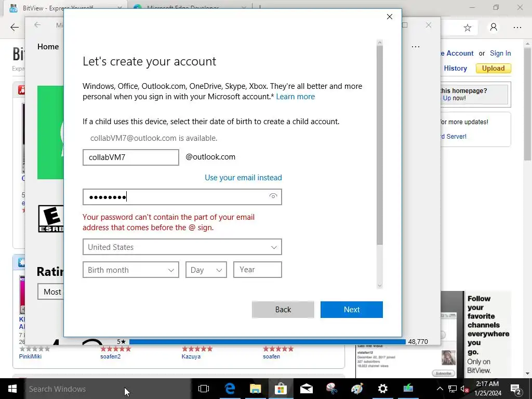The image size is (532, 399).
Task: Open soafen2 channel link
Action: tap(110, 356)
